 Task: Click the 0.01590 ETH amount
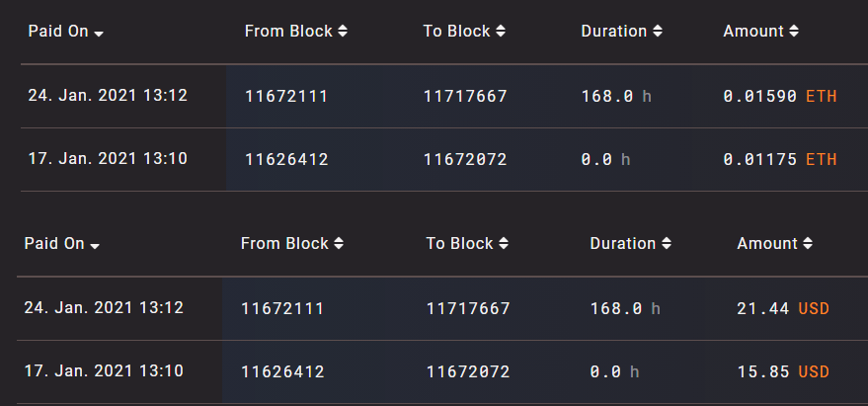pos(779,97)
